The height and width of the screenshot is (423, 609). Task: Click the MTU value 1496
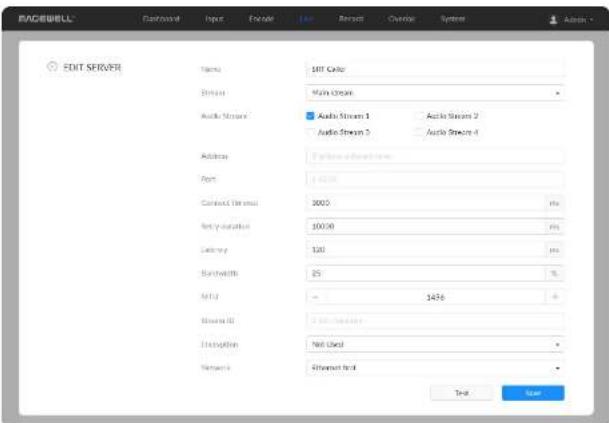point(435,297)
